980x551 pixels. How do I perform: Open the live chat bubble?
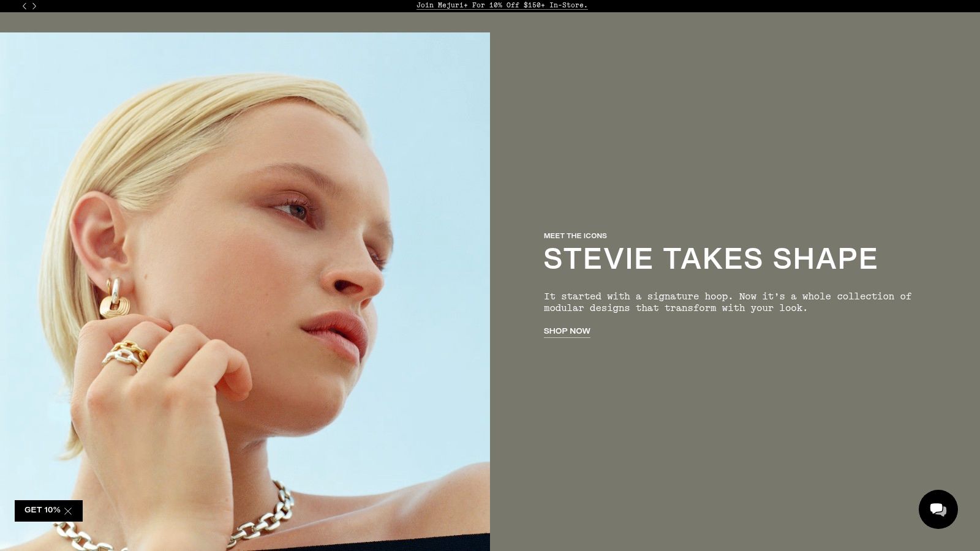(x=938, y=509)
